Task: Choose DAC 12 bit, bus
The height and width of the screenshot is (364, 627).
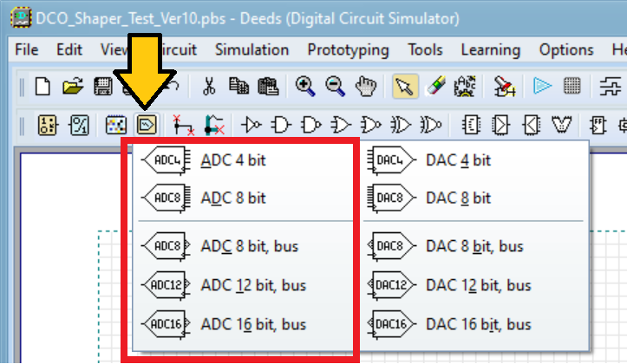Action: 474,285
